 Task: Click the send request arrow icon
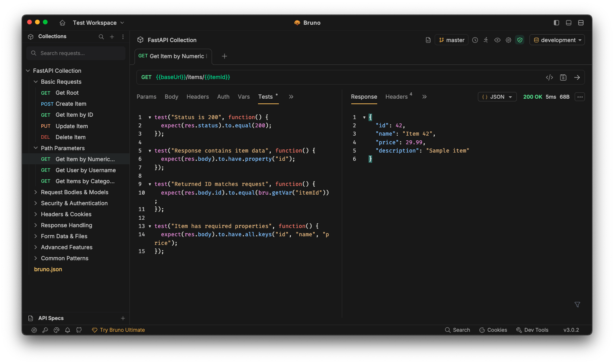click(577, 77)
